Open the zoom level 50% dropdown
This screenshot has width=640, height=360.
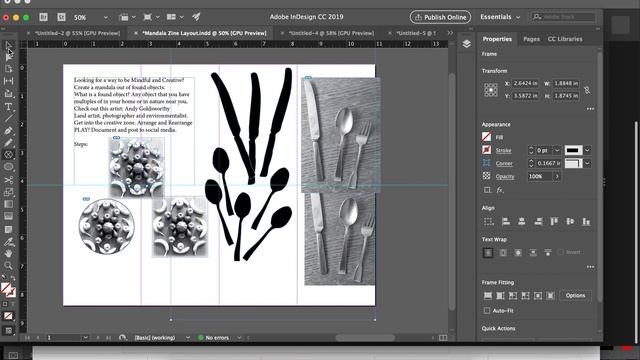pos(106,18)
